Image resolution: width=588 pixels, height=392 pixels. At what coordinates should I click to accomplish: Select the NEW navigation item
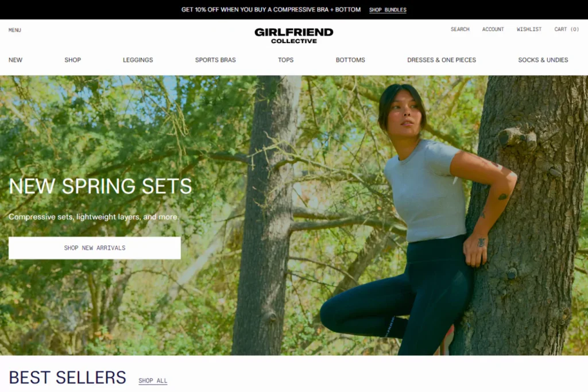coord(16,60)
